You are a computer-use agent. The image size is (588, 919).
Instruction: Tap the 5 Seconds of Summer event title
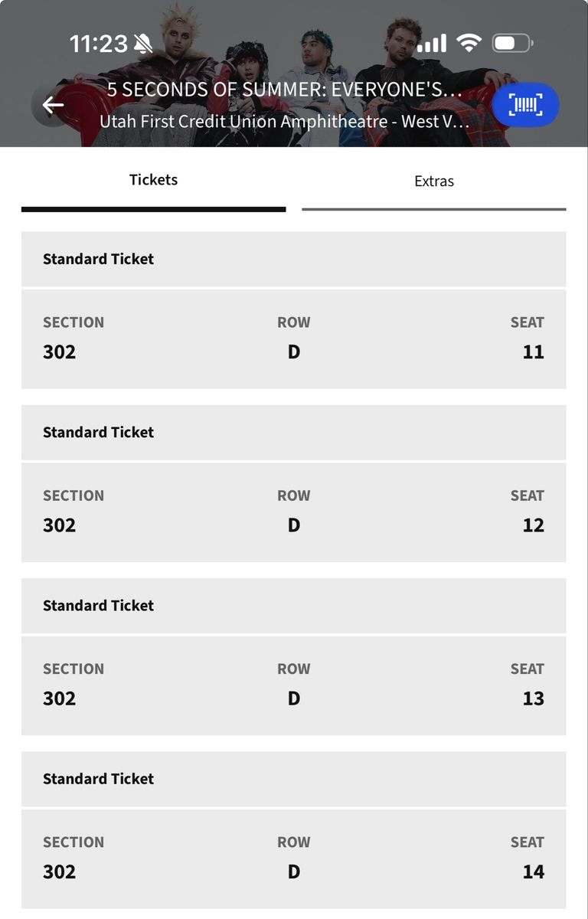284,90
